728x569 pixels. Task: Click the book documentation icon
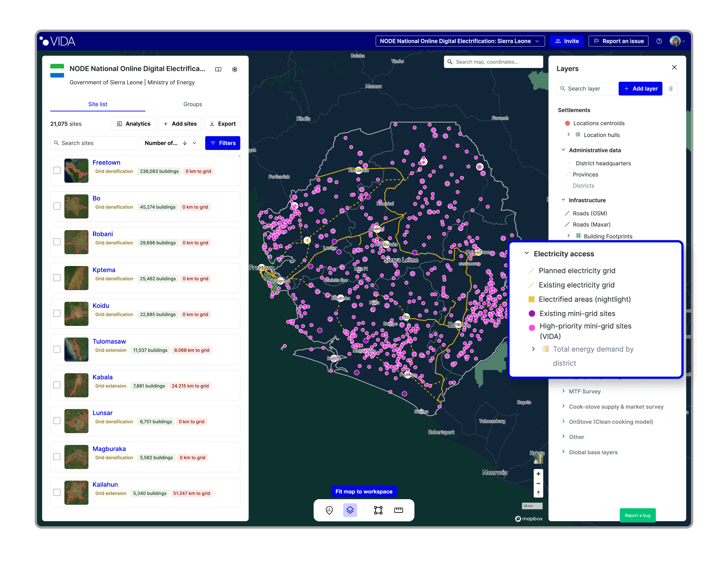pyautogui.click(x=218, y=69)
